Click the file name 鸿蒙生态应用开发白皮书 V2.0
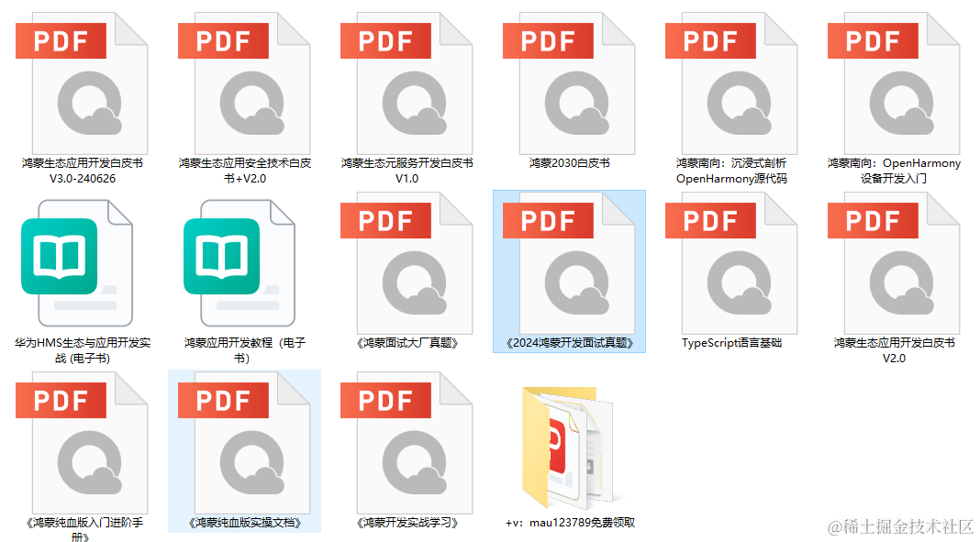 [x=895, y=350]
